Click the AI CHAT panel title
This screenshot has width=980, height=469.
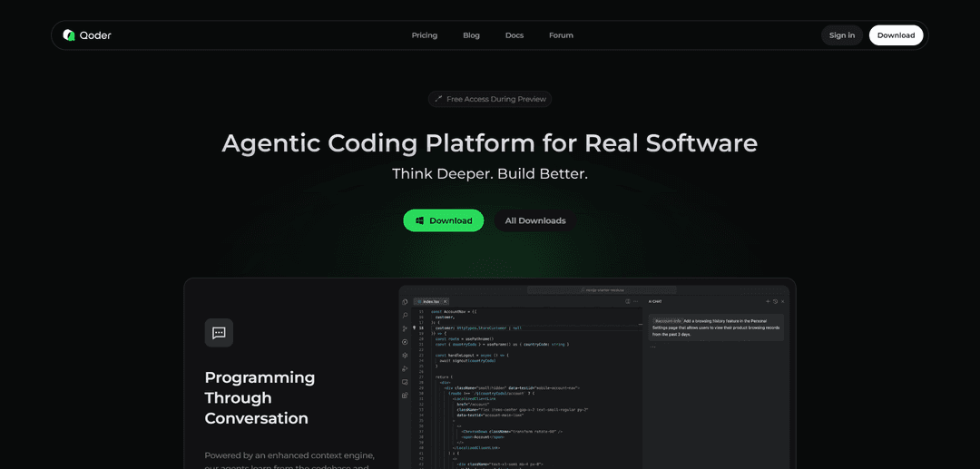coord(654,302)
